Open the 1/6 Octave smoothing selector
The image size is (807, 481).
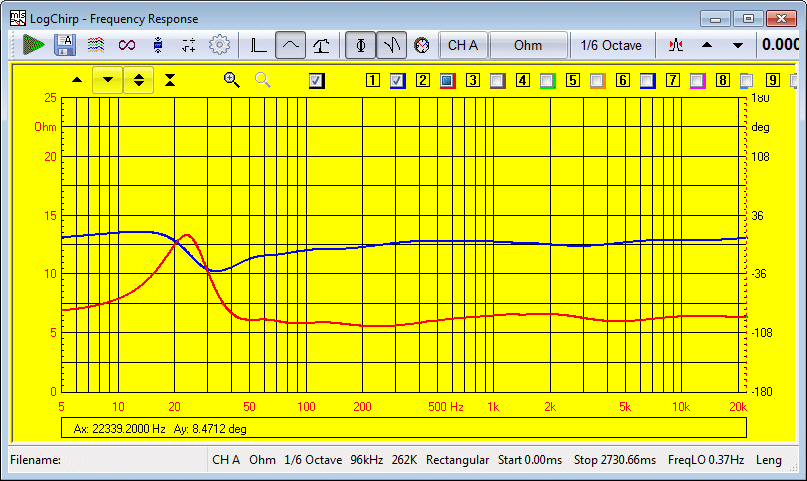(611, 45)
